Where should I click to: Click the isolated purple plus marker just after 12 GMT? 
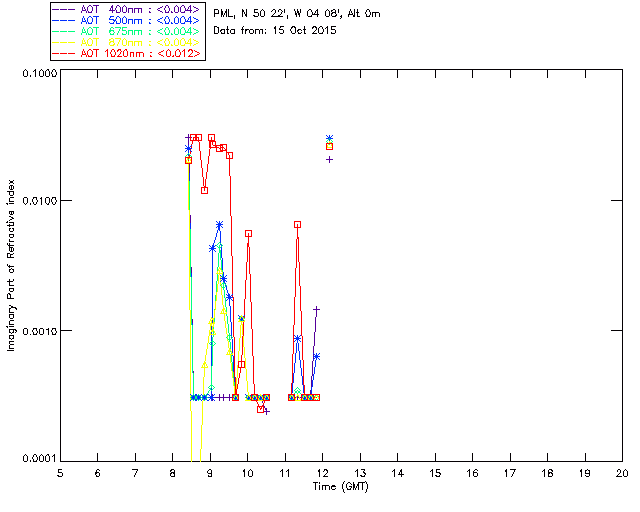click(x=329, y=160)
